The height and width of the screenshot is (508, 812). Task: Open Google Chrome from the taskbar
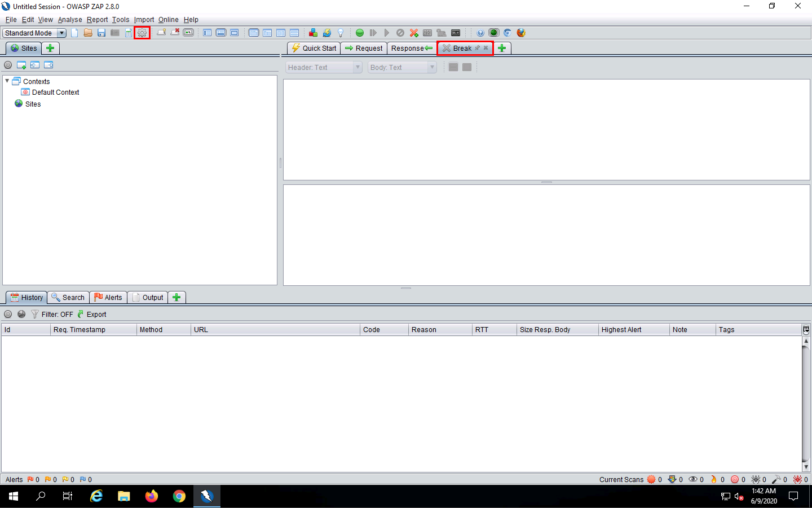[x=179, y=496]
